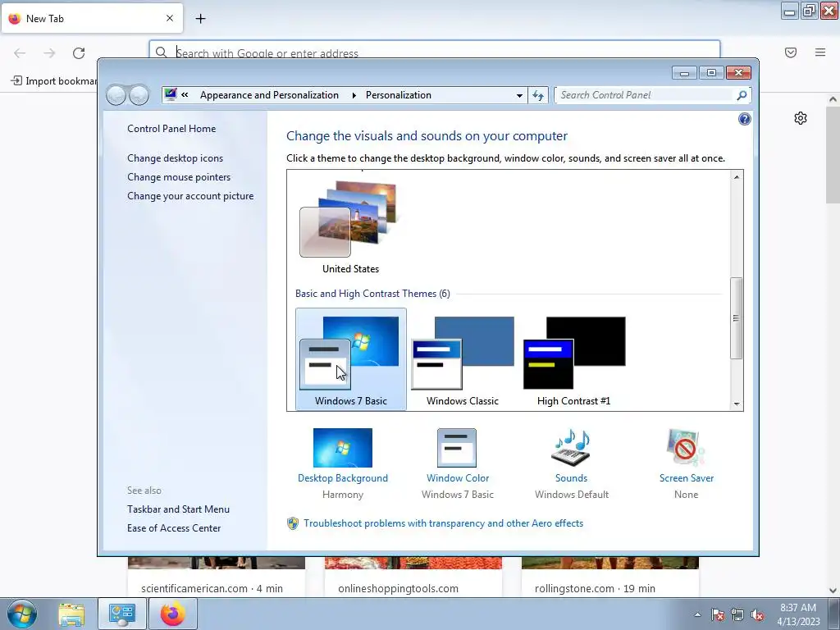Open a new Firefox tab with plus
Image resolution: width=840 pixels, height=630 pixels.
tap(200, 19)
